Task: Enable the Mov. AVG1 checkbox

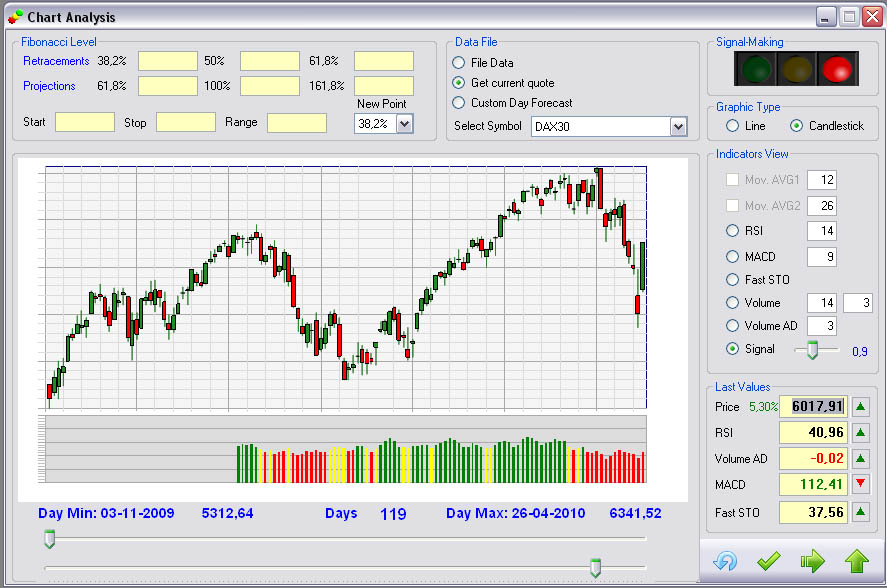Action: [732, 180]
